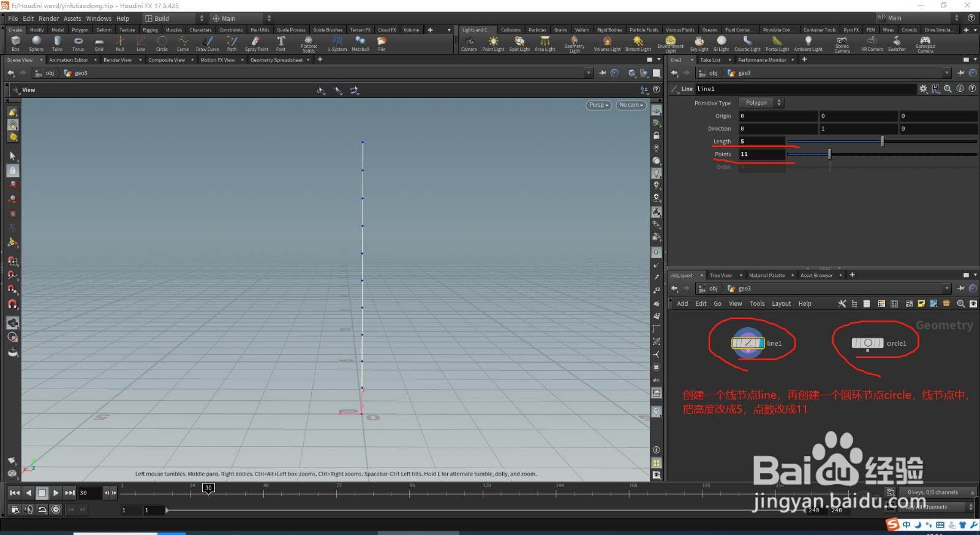Select the Torus shelf tool
This screenshot has width=980, height=535.
78,44
